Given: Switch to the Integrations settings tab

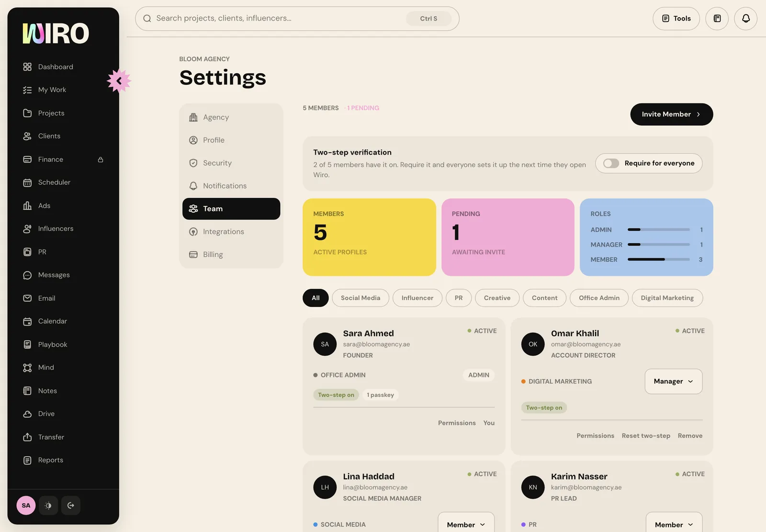Looking at the screenshot, I should 231,232.
